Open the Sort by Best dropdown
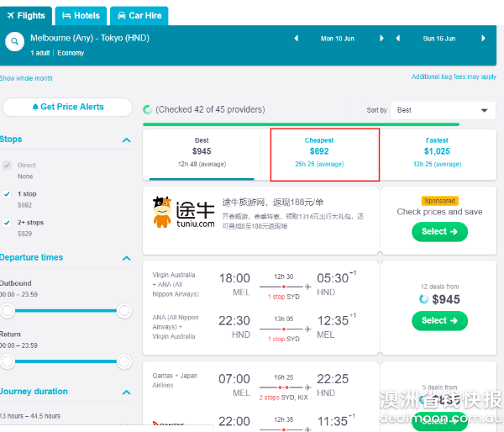The image size is (504, 432). [x=443, y=110]
